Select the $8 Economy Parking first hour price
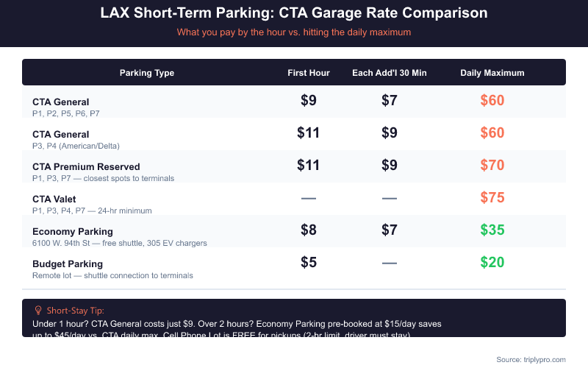The width and height of the screenshot is (588, 368). [x=309, y=230]
